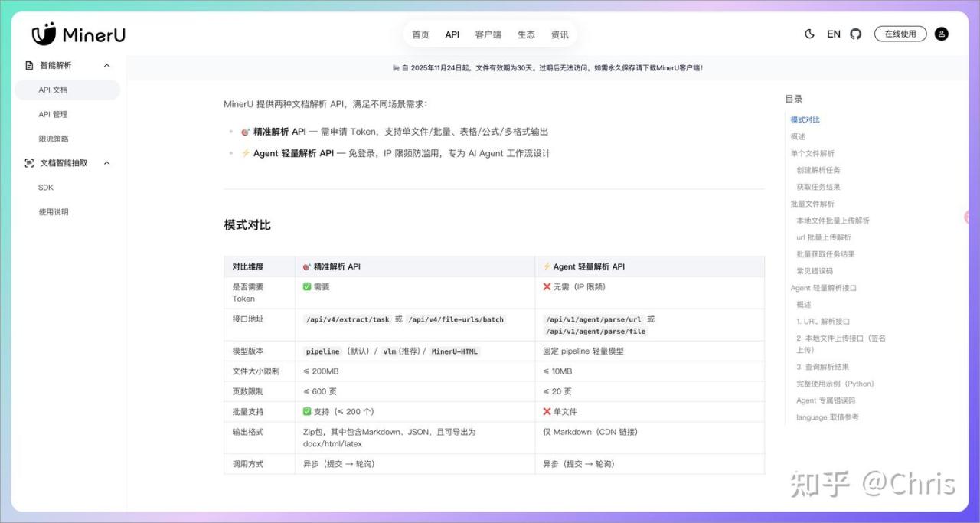Viewport: 980px width, 523px height.
Task: Toggle dark mode with moon icon
Action: pos(810,34)
